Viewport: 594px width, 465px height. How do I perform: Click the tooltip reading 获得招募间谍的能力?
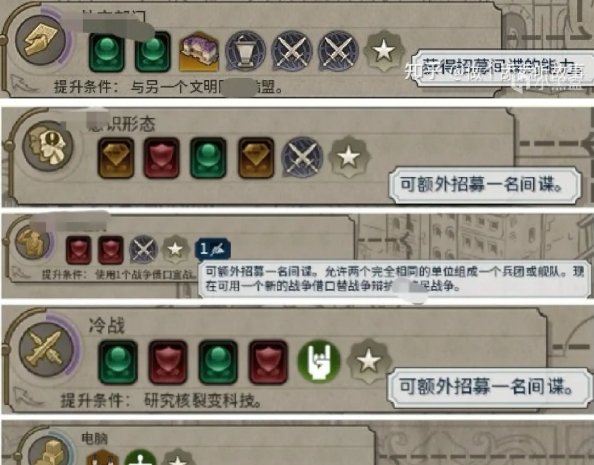click(502, 68)
